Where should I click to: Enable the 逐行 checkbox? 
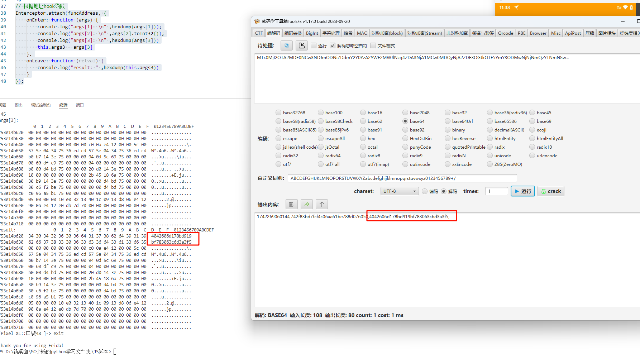[x=314, y=45]
